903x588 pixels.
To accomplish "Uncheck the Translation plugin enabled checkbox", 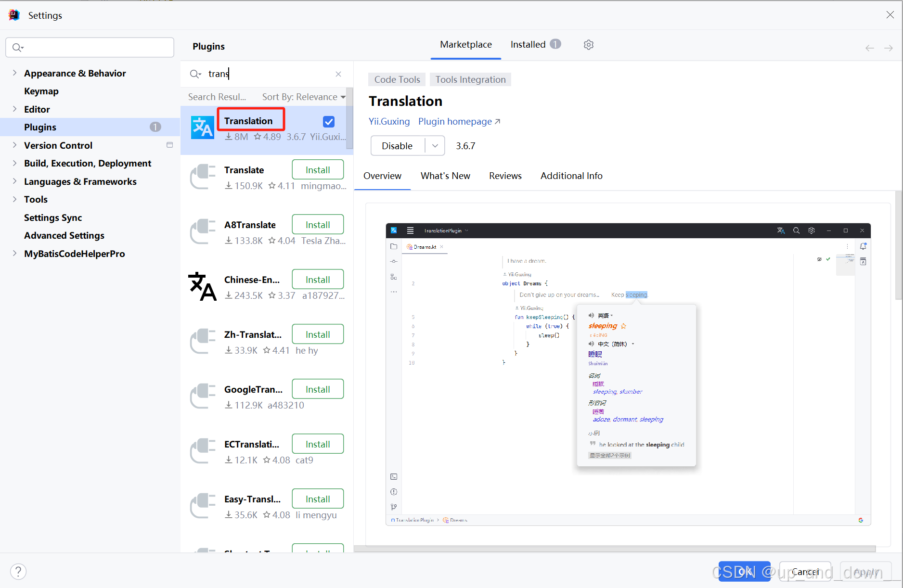I will 329,122.
